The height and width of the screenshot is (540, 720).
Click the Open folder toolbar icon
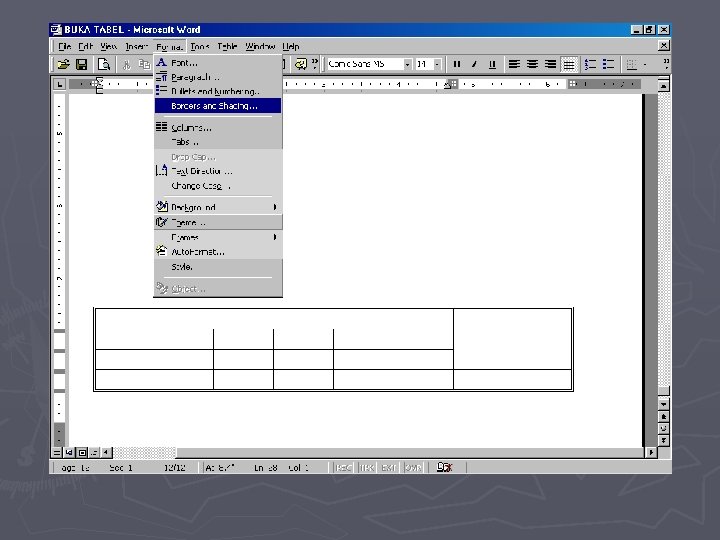click(63, 64)
